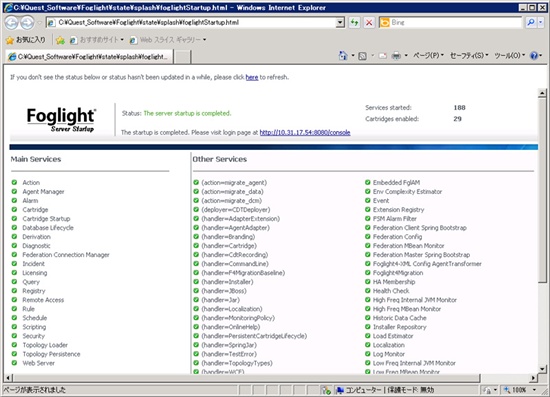Click the Foglight4-XML Config AgentTransformer entry

pos(427,264)
